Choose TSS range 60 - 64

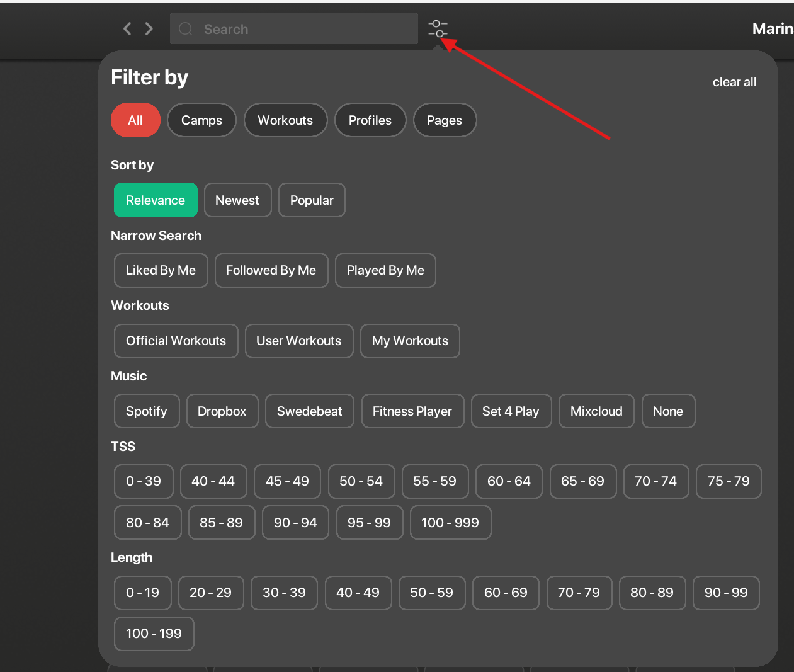pyautogui.click(x=509, y=481)
